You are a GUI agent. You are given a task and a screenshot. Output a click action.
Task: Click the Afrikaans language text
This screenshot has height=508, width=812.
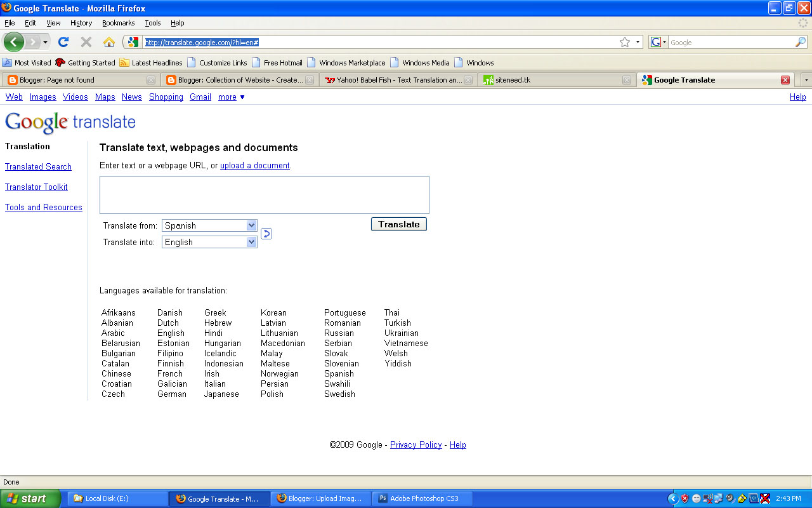[x=119, y=313]
